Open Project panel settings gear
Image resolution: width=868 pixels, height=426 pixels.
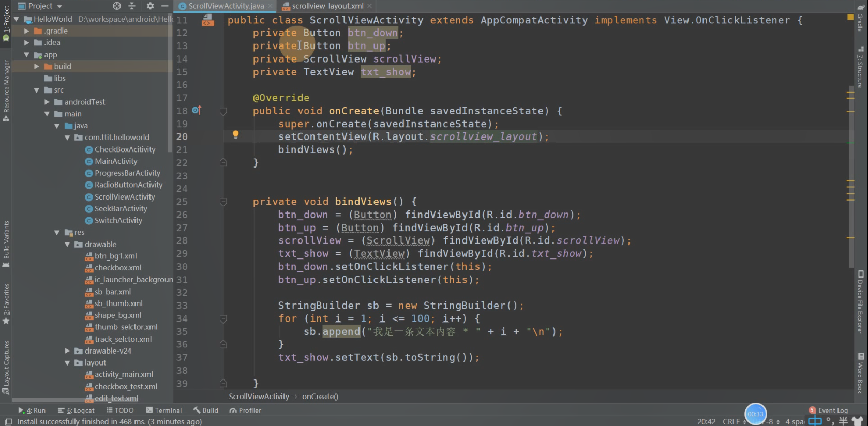(150, 6)
